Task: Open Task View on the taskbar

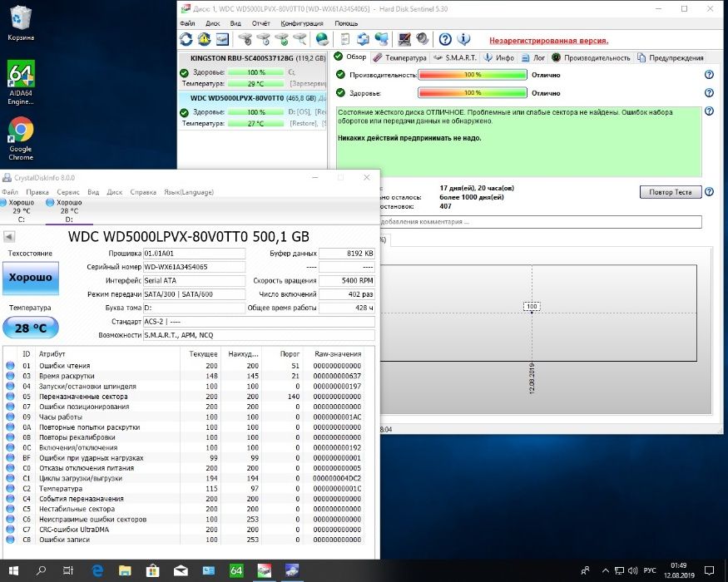Action: (x=68, y=570)
